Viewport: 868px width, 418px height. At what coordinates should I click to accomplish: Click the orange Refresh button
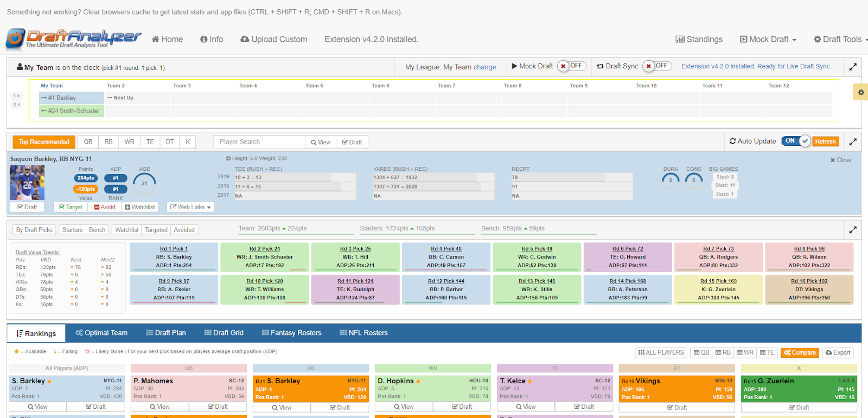(x=825, y=142)
